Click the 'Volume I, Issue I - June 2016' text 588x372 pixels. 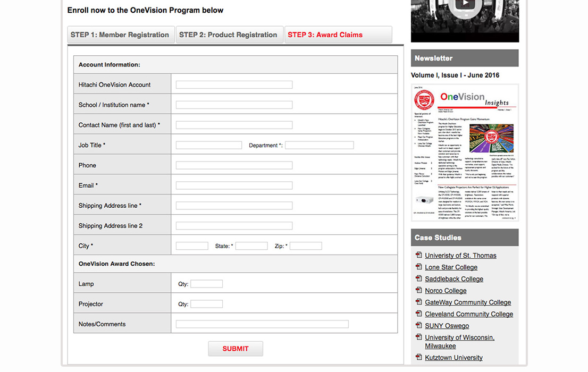[455, 75]
